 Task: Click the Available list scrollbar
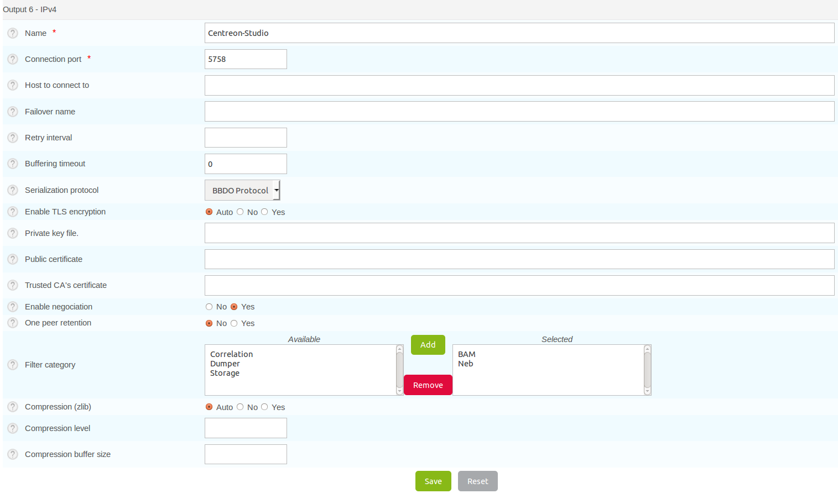tap(399, 370)
